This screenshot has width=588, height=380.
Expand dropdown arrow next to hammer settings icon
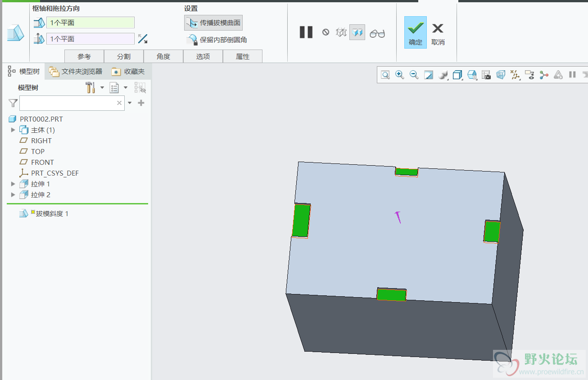pos(102,87)
